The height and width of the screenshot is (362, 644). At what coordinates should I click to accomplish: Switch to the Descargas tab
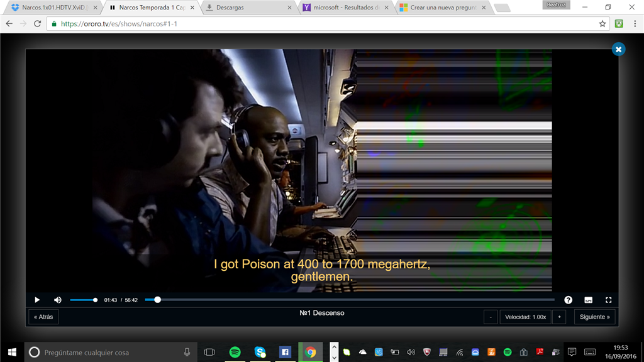[x=247, y=8]
